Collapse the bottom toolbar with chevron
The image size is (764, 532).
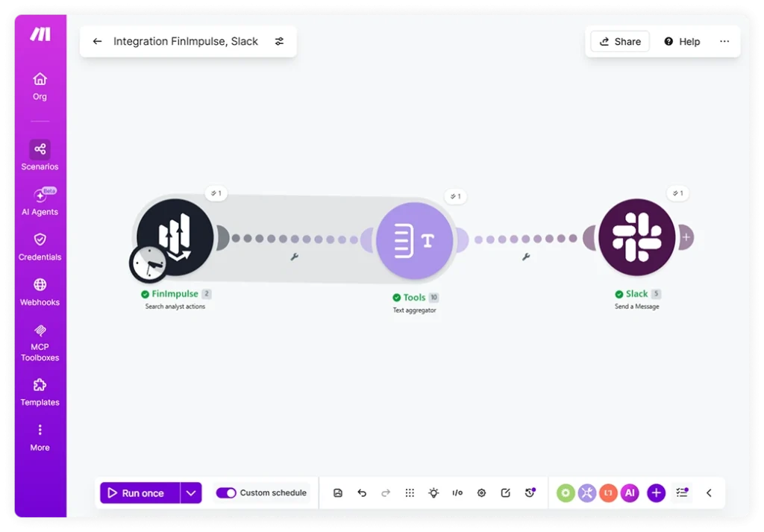click(709, 493)
